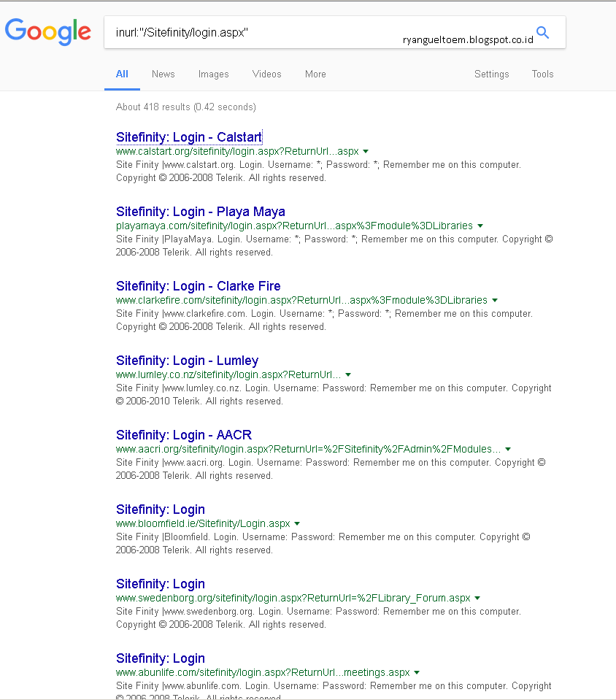The image size is (616, 700).
Task: Expand the dropdown arrow beside bloomfield.ie URL
Action: [297, 524]
